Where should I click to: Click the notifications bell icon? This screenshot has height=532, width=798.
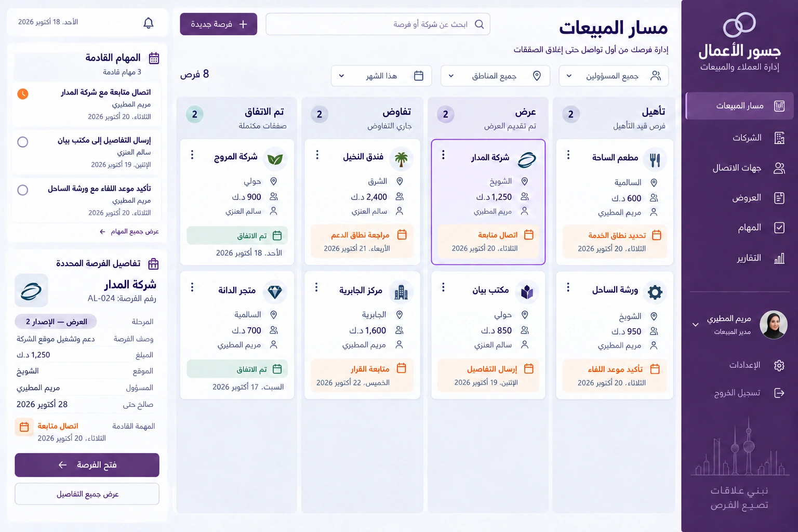point(149,23)
